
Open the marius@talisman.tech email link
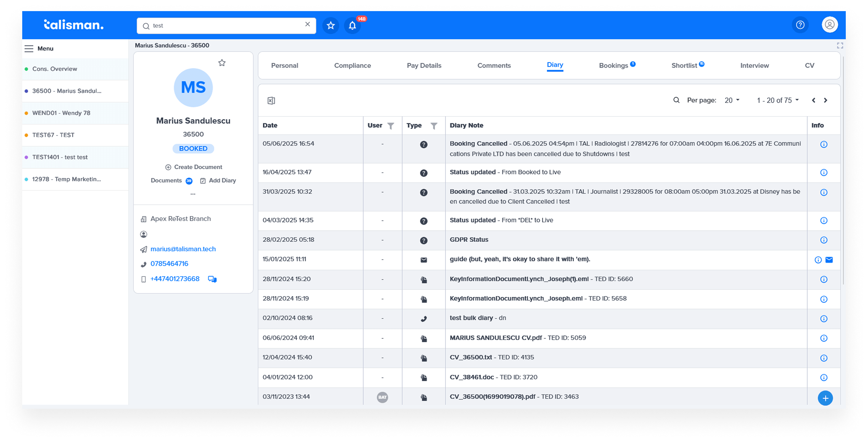[x=183, y=249]
